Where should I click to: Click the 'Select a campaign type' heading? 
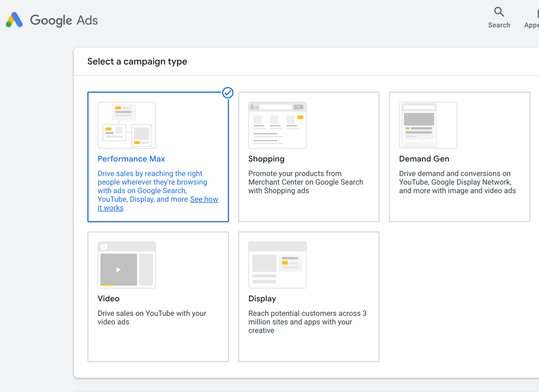point(137,61)
